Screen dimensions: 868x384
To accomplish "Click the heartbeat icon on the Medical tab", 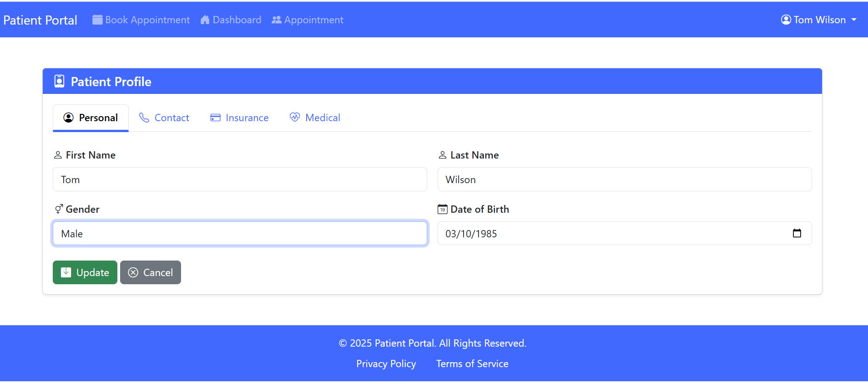I will pyautogui.click(x=295, y=117).
